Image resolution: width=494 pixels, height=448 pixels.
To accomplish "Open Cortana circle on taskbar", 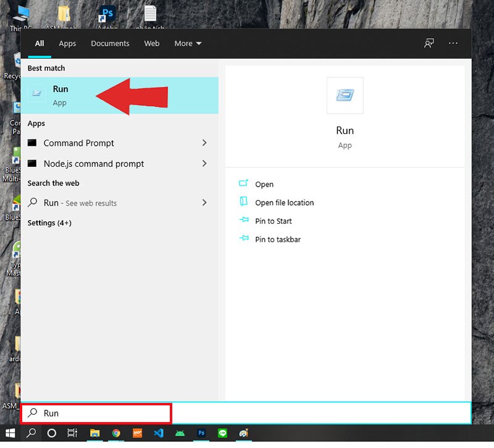I will (x=52, y=433).
